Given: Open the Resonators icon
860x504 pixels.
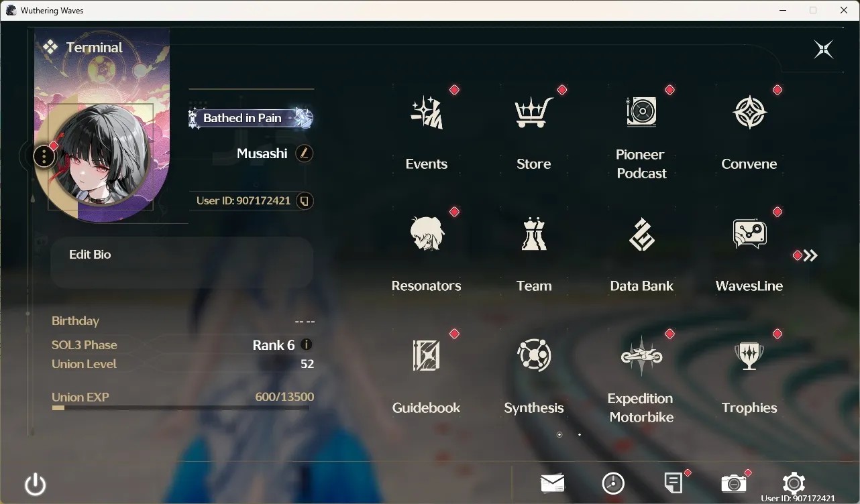Looking at the screenshot, I should pos(427,234).
